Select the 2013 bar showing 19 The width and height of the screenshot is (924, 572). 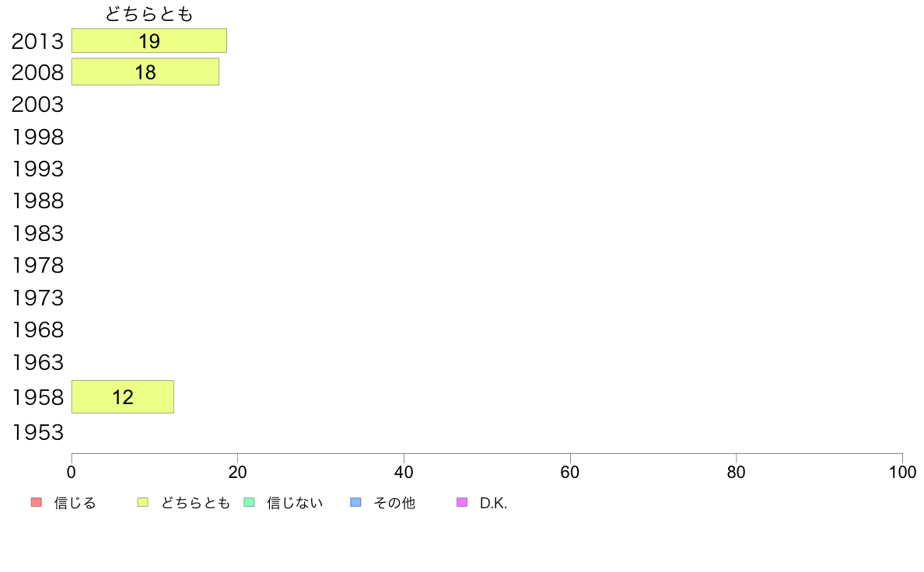tap(149, 40)
